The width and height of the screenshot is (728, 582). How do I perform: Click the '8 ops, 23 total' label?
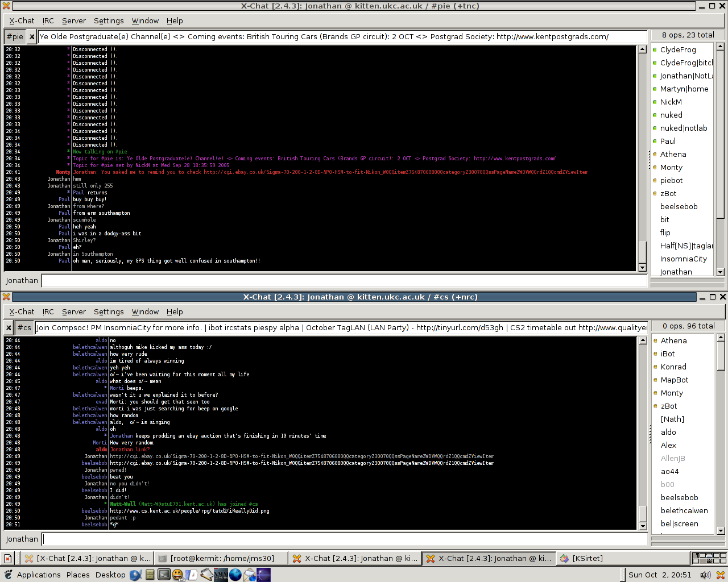688,35
